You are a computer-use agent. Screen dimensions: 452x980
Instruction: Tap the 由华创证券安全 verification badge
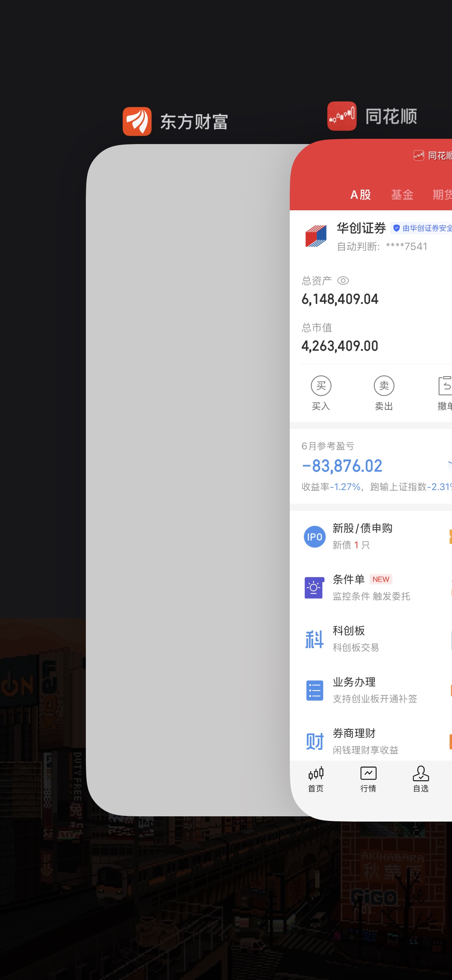[x=422, y=228]
